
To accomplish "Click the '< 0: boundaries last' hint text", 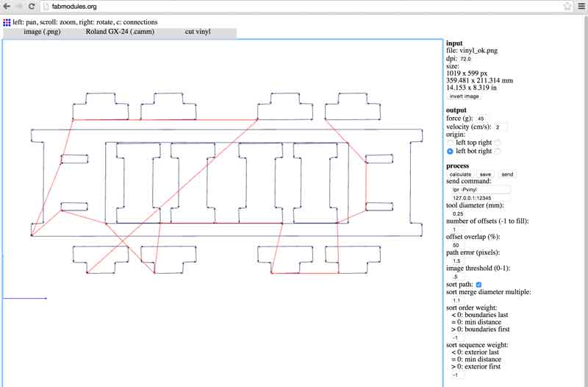I will pos(480,315).
